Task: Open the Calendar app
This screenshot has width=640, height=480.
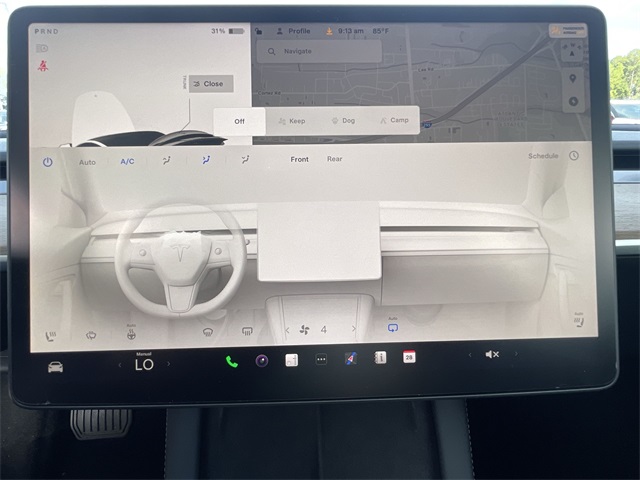Action: pyautogui.click(x=409, y=357)
